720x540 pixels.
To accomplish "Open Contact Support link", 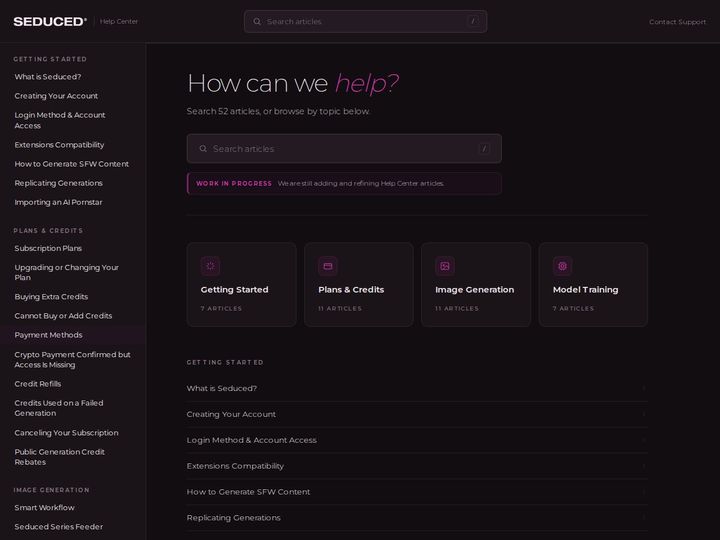I will click(677, 22).
